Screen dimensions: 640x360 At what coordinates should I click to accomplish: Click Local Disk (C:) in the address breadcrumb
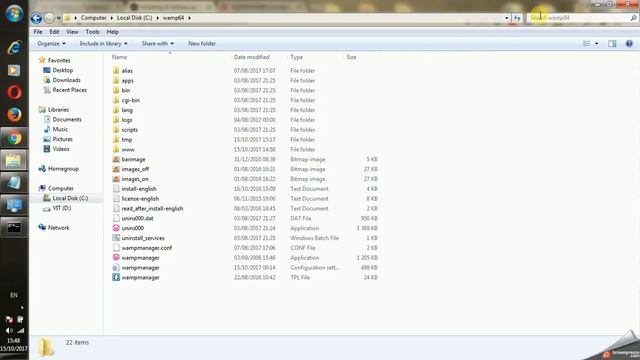coord(134,18)
